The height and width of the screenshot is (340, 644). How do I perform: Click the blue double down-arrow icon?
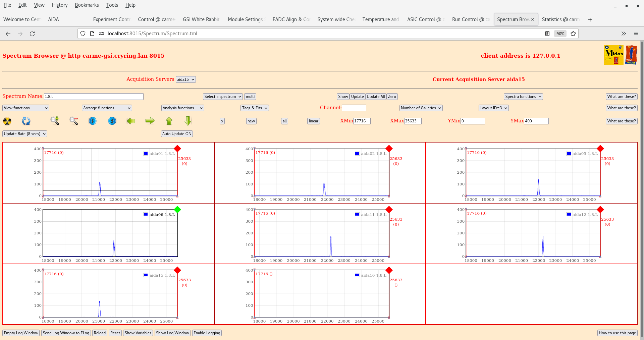[x=93, y=121]
